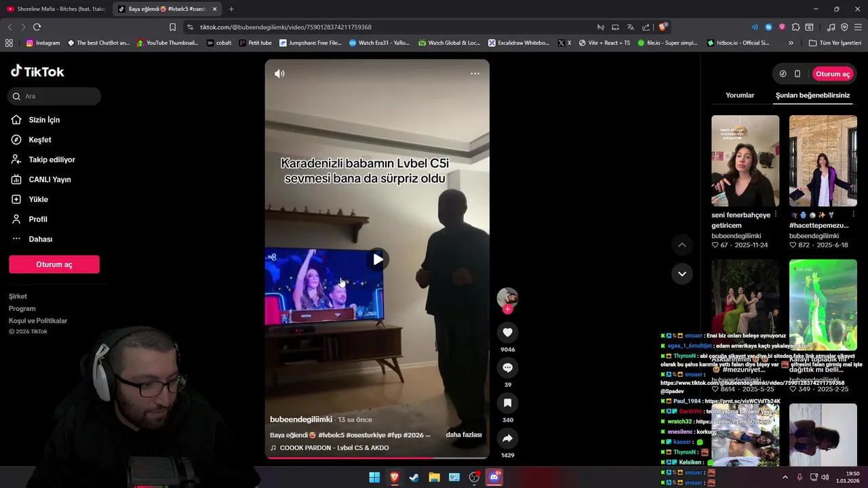Click the translate icon in the address bar
The width and height of the screenshot is (868, 488).
(x=630, y=27)
